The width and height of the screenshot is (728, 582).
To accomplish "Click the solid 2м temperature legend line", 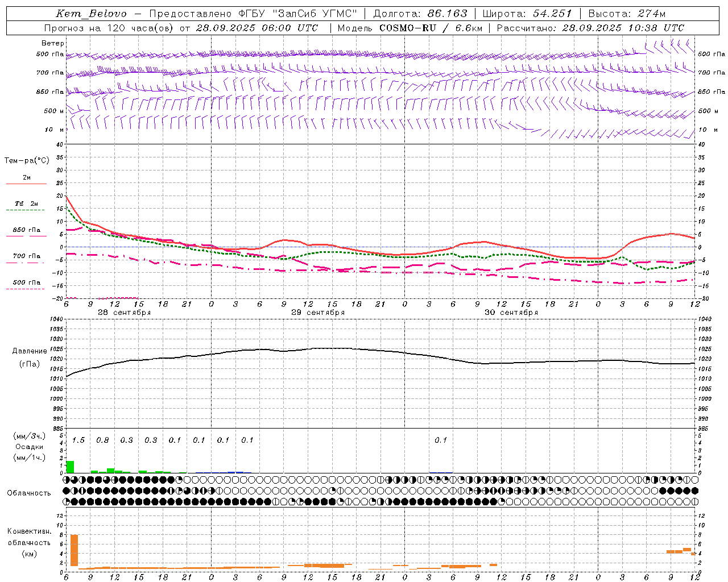I will [26, 184].
